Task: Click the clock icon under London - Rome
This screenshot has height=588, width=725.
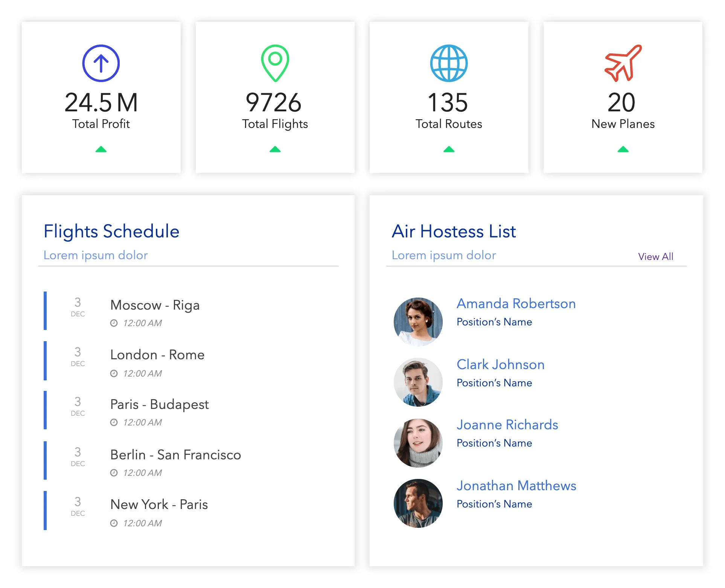Action: point(114,374)
